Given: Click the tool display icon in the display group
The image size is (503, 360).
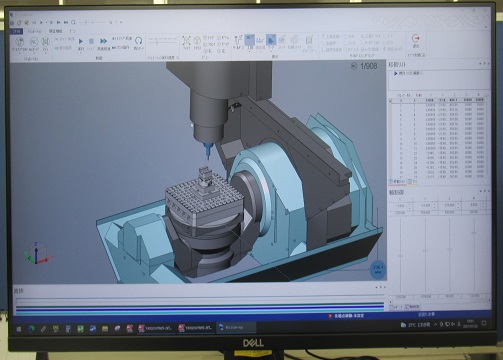Looking at the screenshot, I should 238,40.
